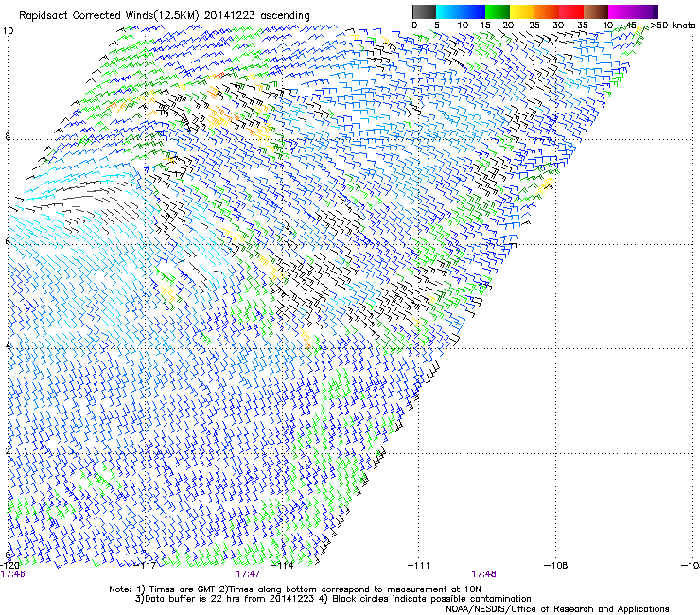Click the longitude '-108' axis label
The image size is (700, 615).
click(x=556, y=565)
